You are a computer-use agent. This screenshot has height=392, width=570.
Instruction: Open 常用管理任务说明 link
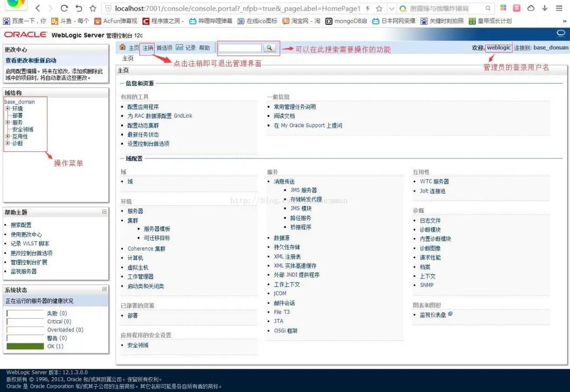[x=295, y=107]
